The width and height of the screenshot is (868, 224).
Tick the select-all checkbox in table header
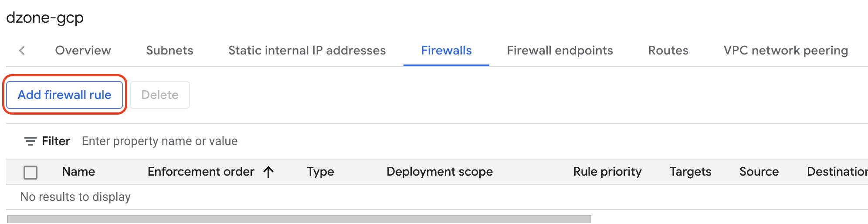[x=31, y=172]
